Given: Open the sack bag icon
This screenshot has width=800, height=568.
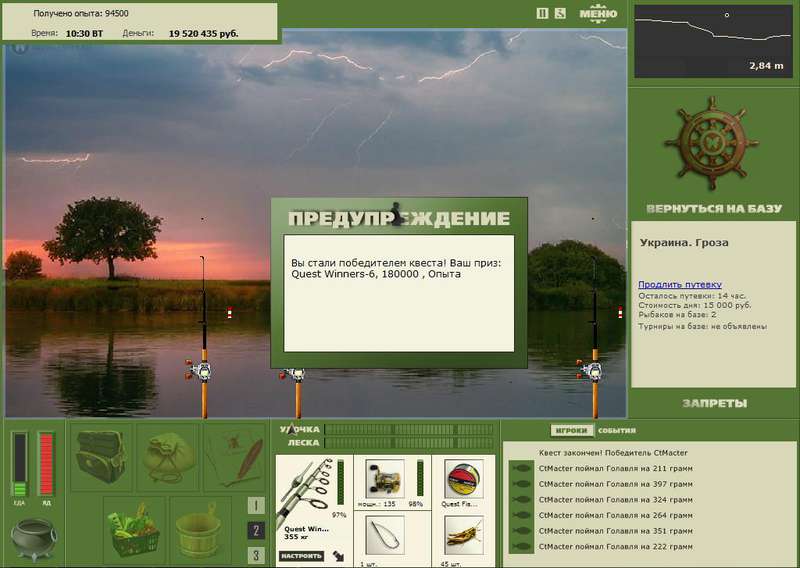Looking at the screenshot, I should (168, 457).
